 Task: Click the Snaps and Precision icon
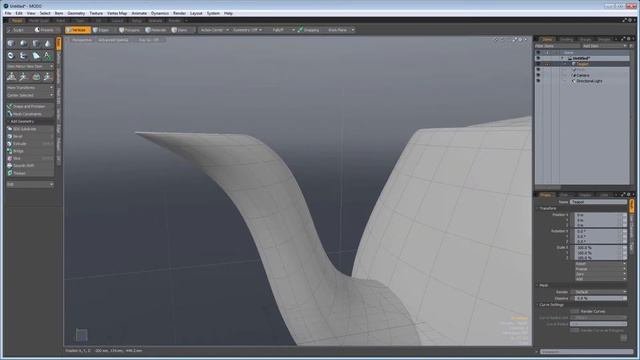click(x=10, y=107)
